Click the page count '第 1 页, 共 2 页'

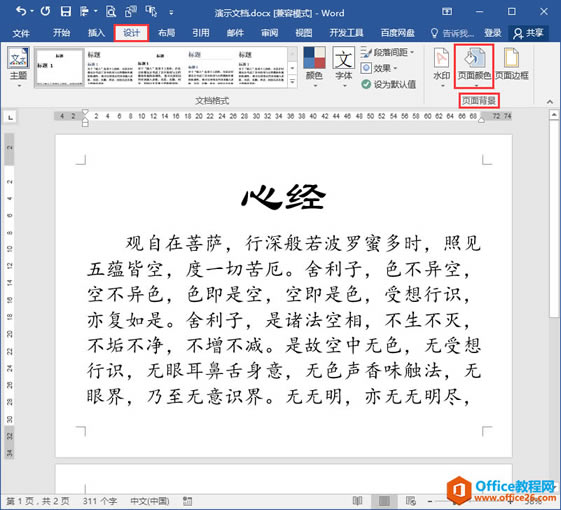click(38, 501)
